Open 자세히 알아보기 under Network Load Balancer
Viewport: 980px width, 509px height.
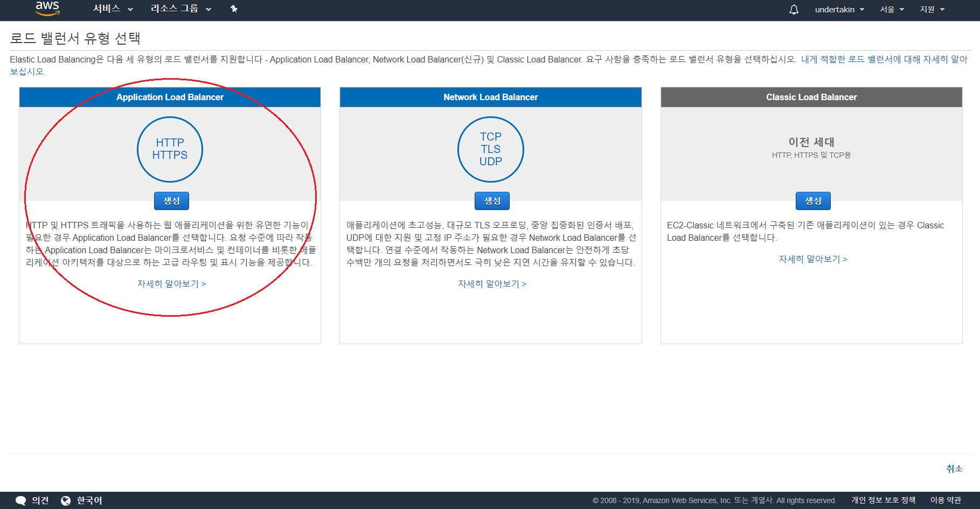(x=492, y=284)
